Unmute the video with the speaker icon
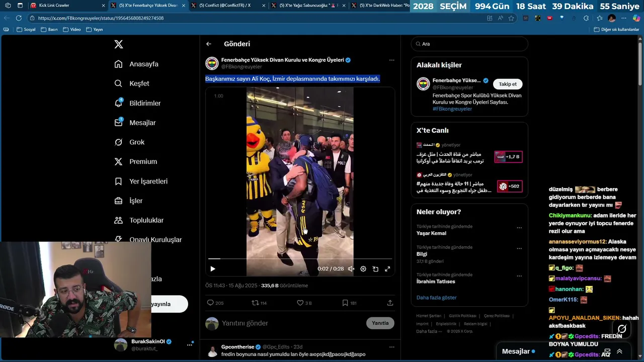The height and width of the screenshot is (362, 644). click(x=351, y=269)
